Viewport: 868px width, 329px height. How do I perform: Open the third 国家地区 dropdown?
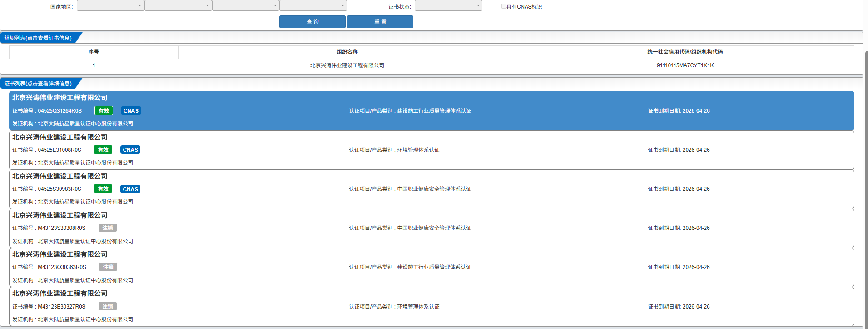[245, 5]
